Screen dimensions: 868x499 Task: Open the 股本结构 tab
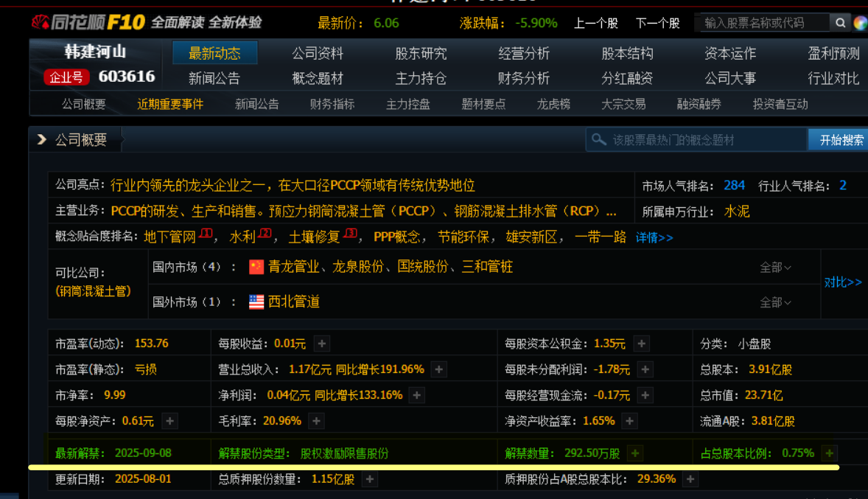[x=627, y=53]
